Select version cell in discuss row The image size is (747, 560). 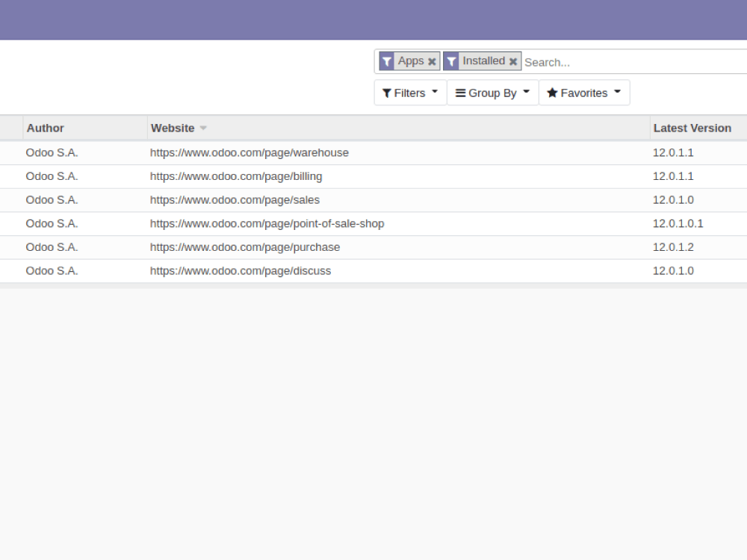[x=673, y=271]
